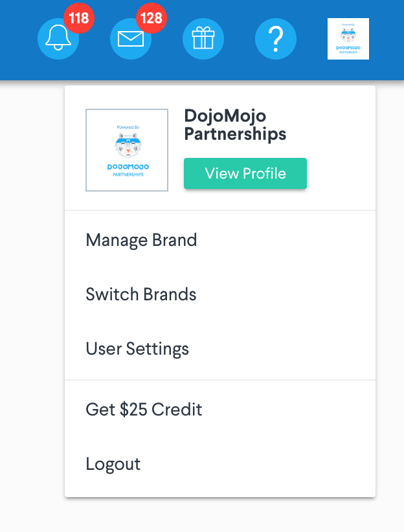The height and width of the screenshot is (532, 404).
Task: Click the red 128 unread messages badge
Action: tap(151, 18)
